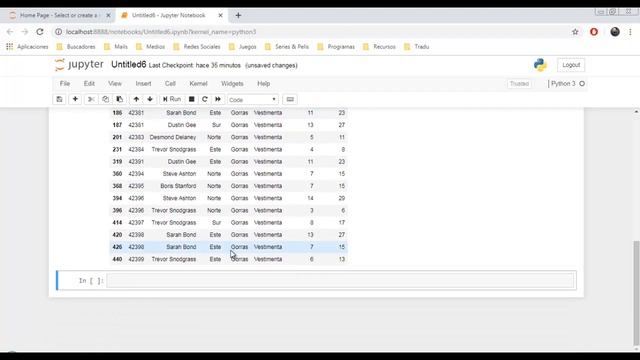Go forward in browser history
This screenshot has height=360, width=640.
[25, 32]
